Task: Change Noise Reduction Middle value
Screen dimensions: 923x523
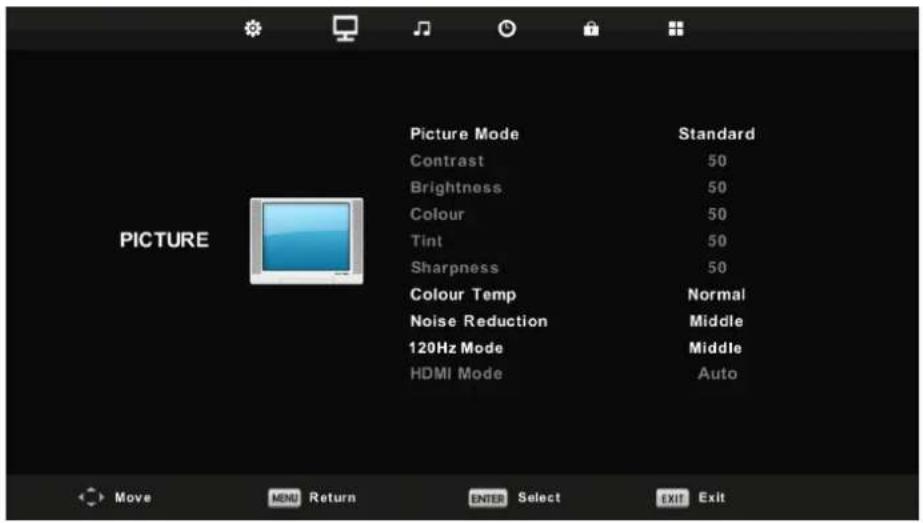Action: [x=716, y=321]
